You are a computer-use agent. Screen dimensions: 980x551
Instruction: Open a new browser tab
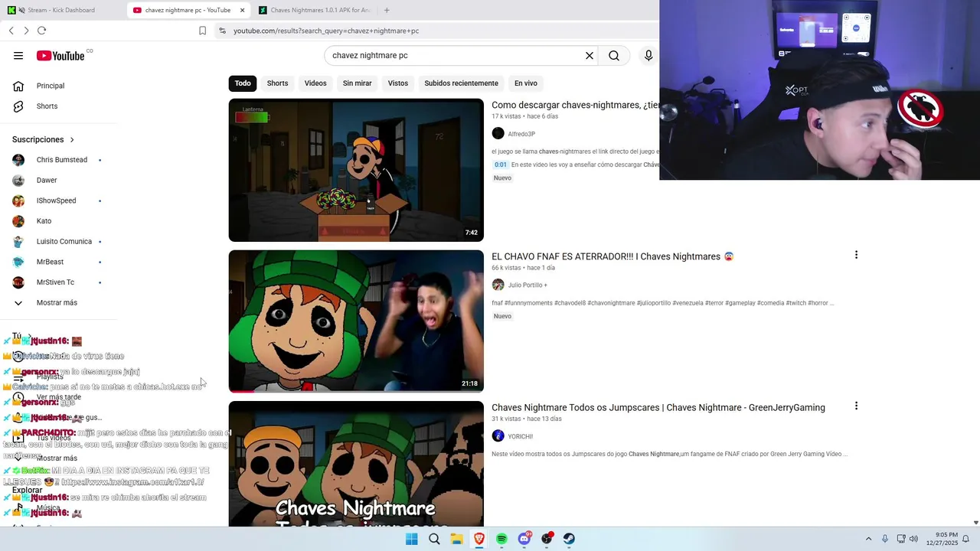tap(387, 10)
